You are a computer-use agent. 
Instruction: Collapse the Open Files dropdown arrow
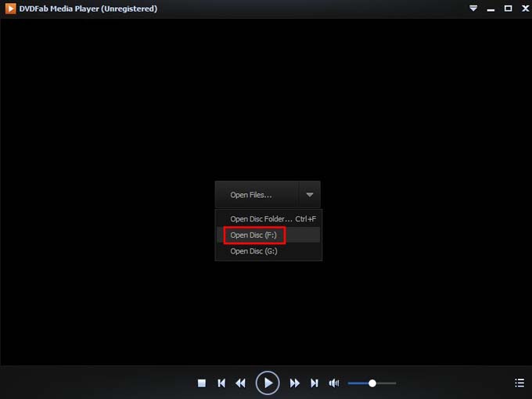pos(310,194)
